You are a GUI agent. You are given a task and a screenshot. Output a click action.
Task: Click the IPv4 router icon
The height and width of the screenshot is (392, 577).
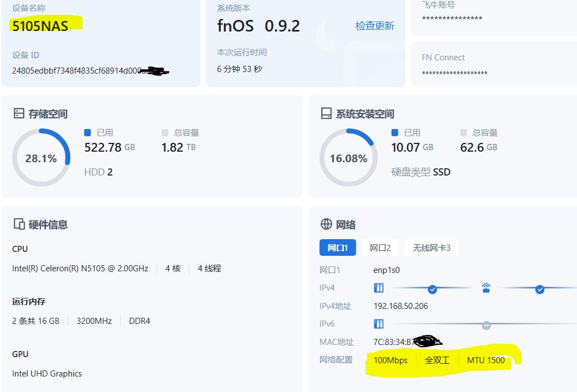click(486, 288)
